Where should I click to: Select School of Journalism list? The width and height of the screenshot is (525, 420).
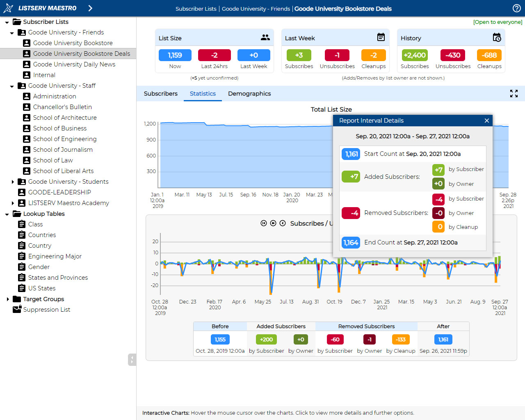coord(63,150)
